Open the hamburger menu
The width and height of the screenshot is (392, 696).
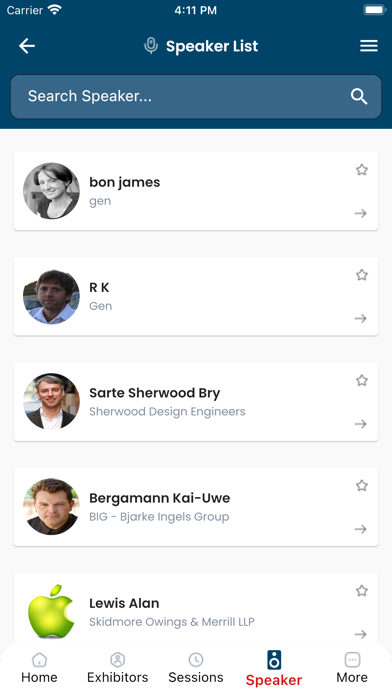[x=368, y=46]
